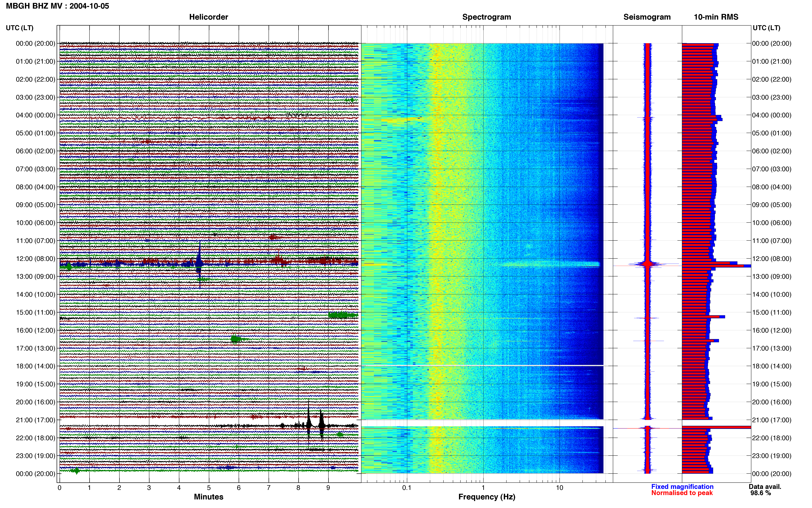
Task: Click the 18:00 (14:00) label by Helicorder
Action: tap(36, 366)
